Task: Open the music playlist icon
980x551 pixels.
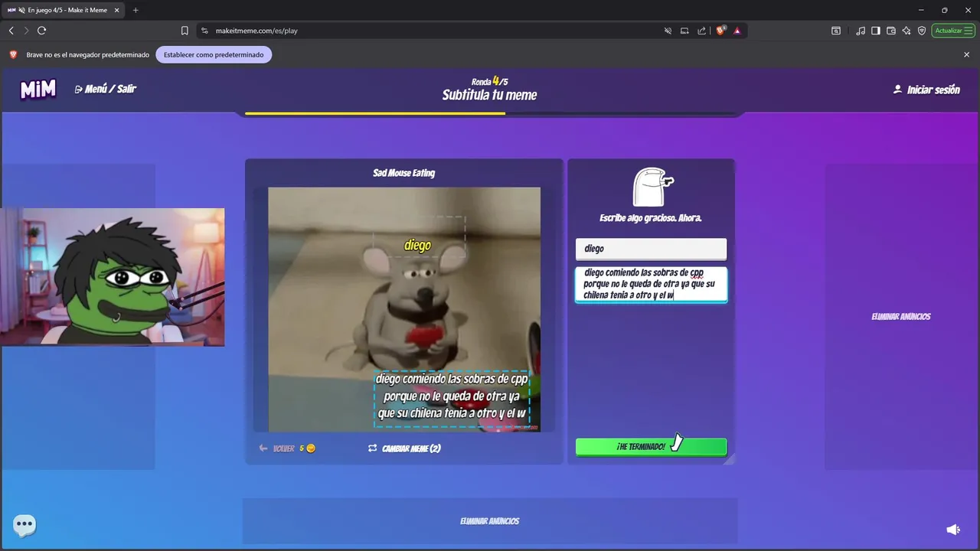Action: 861,31
